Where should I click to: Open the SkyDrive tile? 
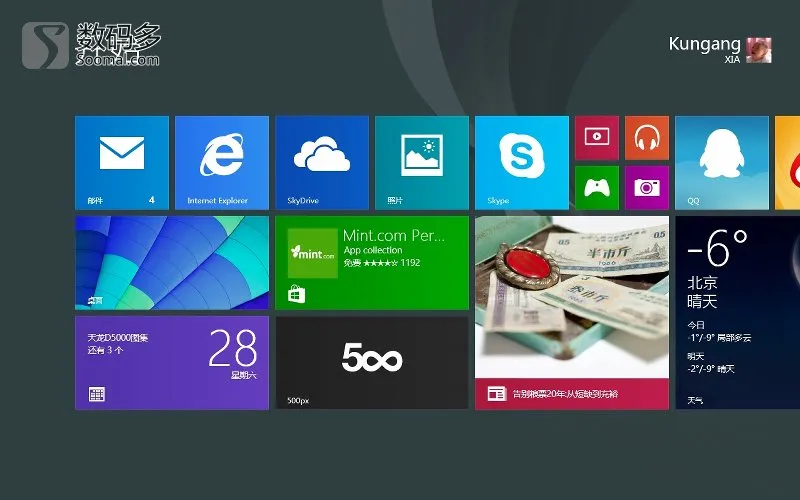[x=321, y=163]
